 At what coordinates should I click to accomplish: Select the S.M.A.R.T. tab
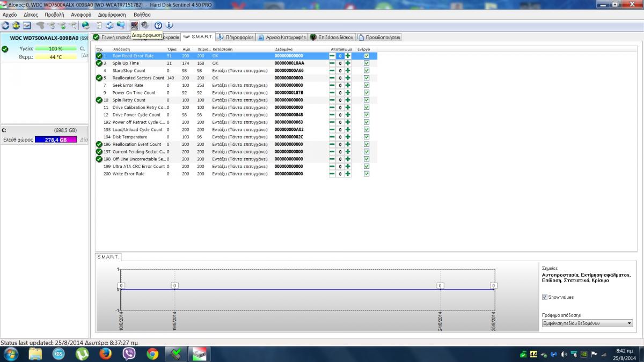click(198, 37)
